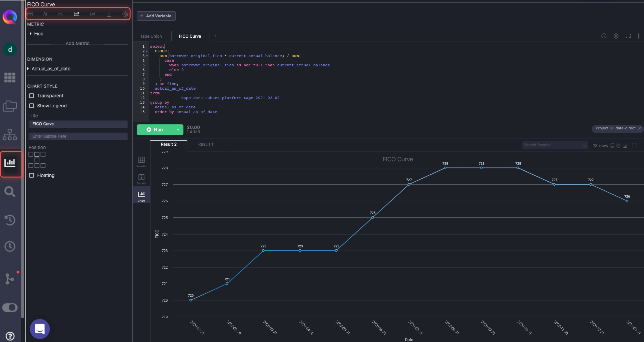Click the subtitle input field
Screen dimensions: 644x342
(78, 136)
